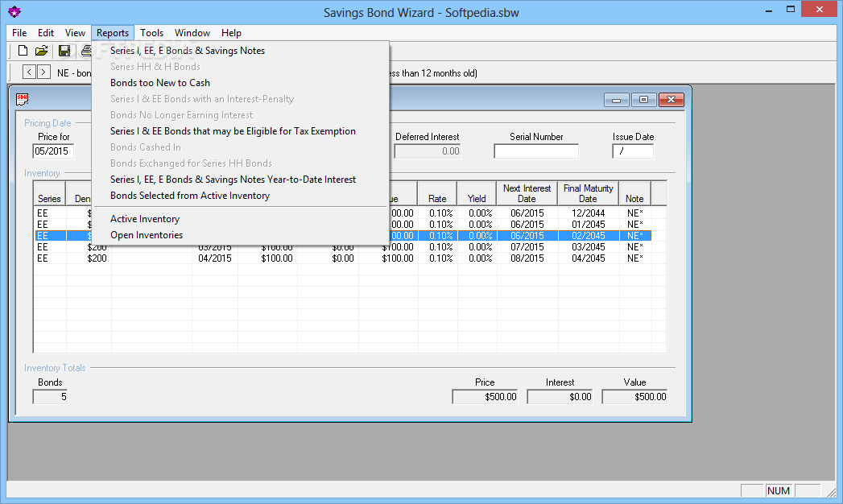The image size is (843, 504).
Task: Click the Next Interest Date column header
Action: coord(527,193)
